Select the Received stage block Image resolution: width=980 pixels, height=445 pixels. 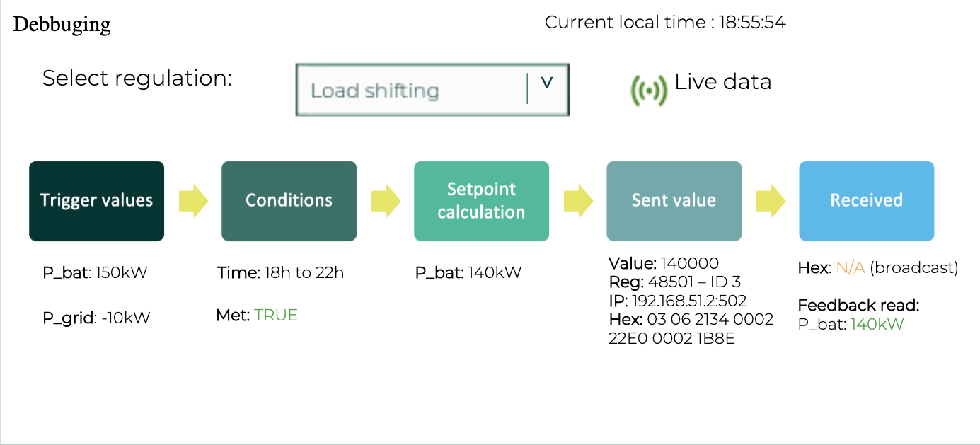click(x=866, y=201)
